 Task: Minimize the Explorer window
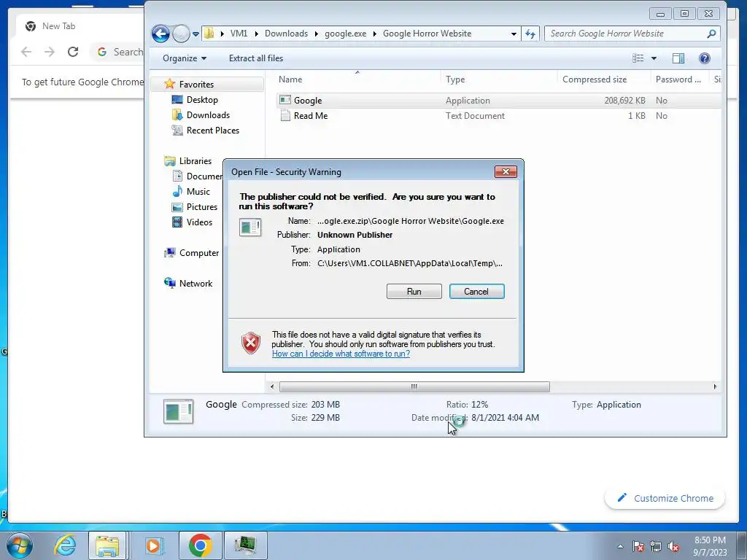click(x=659, y=14)
